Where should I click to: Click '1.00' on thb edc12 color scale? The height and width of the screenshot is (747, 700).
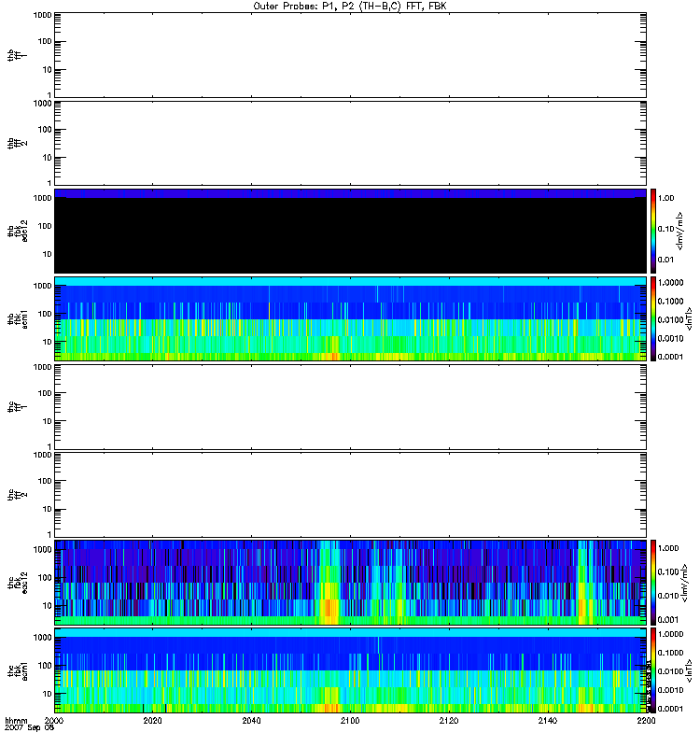pyautogui.click(x=665, y=198)
